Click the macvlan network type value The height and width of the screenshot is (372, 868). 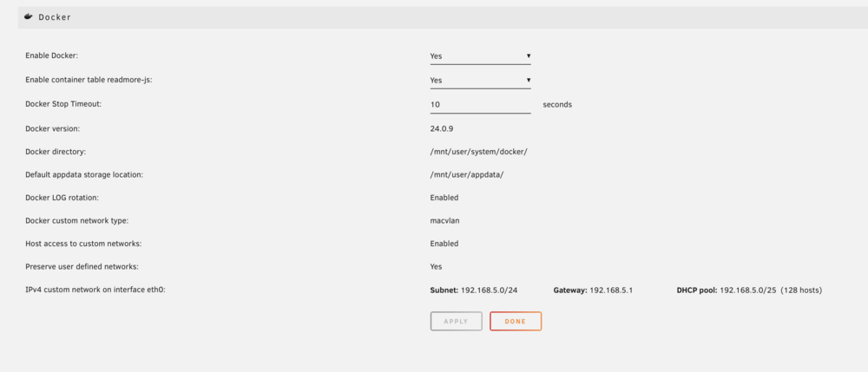pyautogui.click(x=444, y=220)
